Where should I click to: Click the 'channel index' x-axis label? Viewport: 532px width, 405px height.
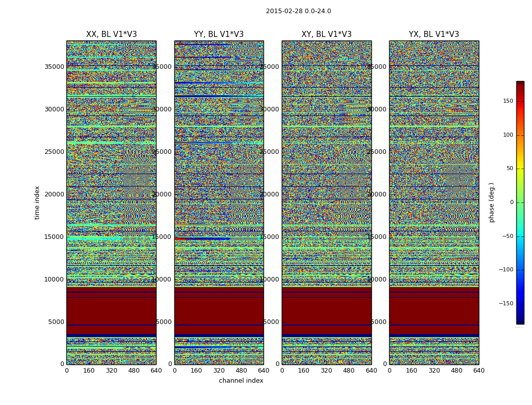coord(241,381)
